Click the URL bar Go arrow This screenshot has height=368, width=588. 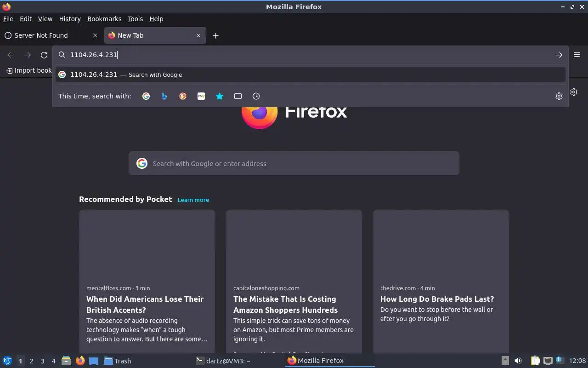[559, 55]
